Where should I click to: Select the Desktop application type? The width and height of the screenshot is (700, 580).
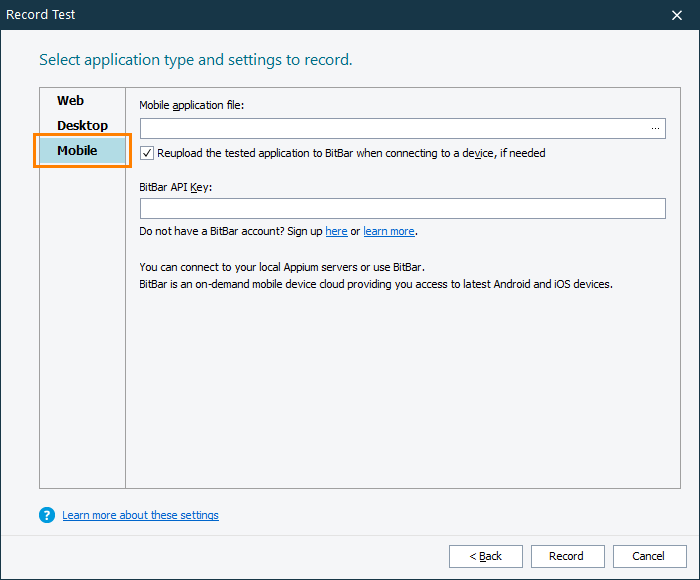coord(82,125)
